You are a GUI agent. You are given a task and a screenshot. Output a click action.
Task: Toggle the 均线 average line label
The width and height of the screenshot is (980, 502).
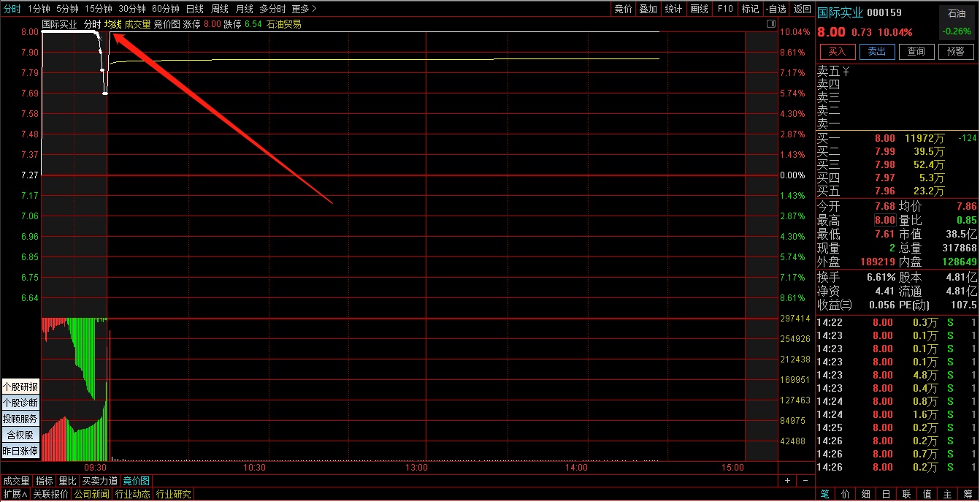click(x=113, y=24)
